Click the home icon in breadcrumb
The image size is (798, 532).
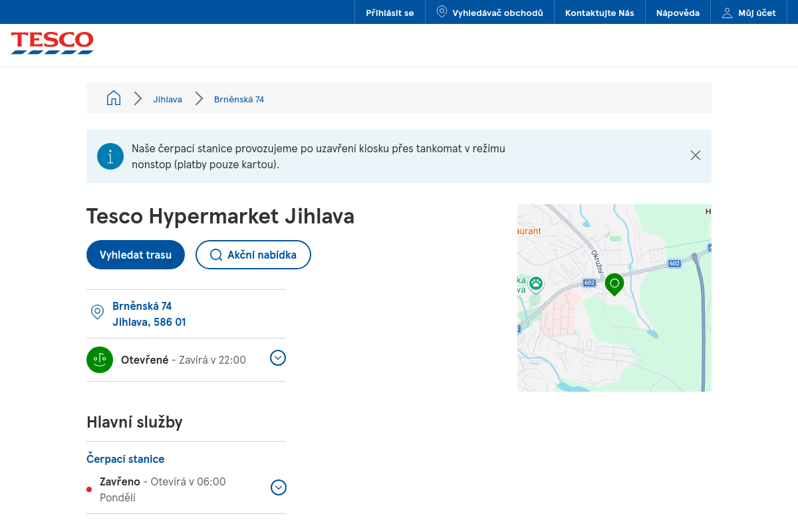114,98
